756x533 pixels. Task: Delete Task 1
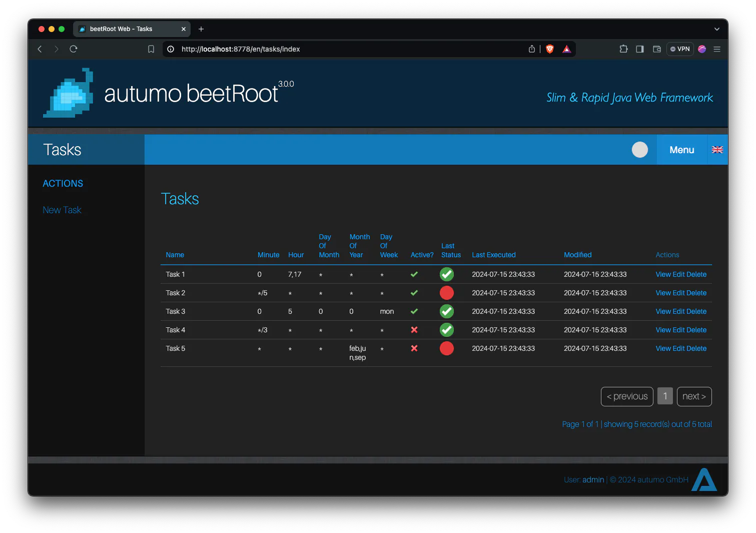(696, 274)
